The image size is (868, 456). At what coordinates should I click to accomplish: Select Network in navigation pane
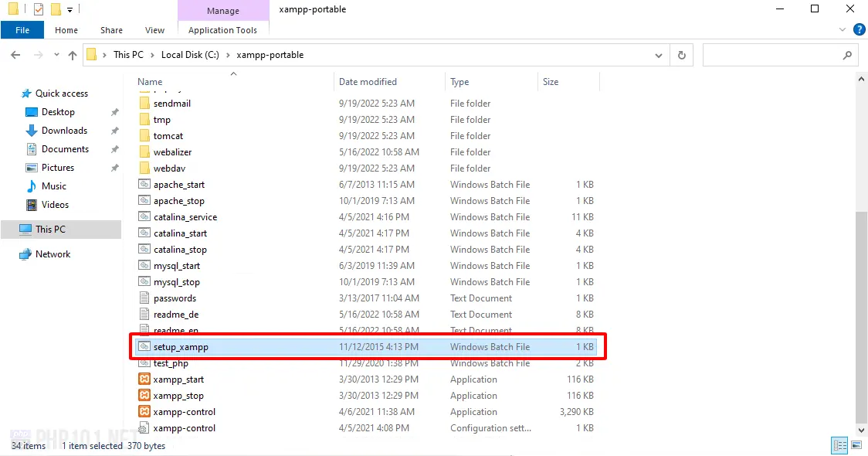pyautogui.click(x=53, y=254)
